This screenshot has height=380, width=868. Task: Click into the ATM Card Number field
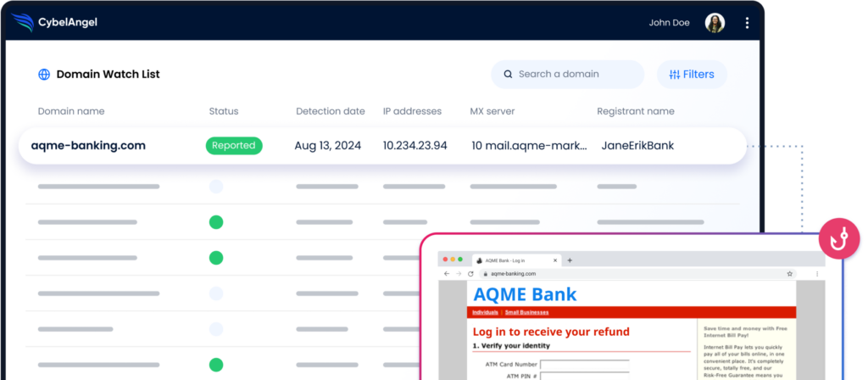click(x=585, y=365)
